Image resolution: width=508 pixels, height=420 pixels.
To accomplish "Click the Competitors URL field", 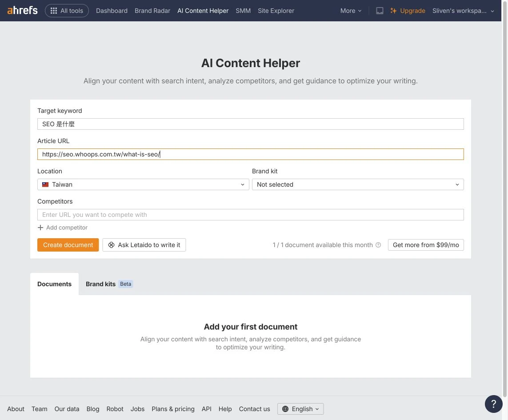I will pyautogui.click(x=250, y=215).
